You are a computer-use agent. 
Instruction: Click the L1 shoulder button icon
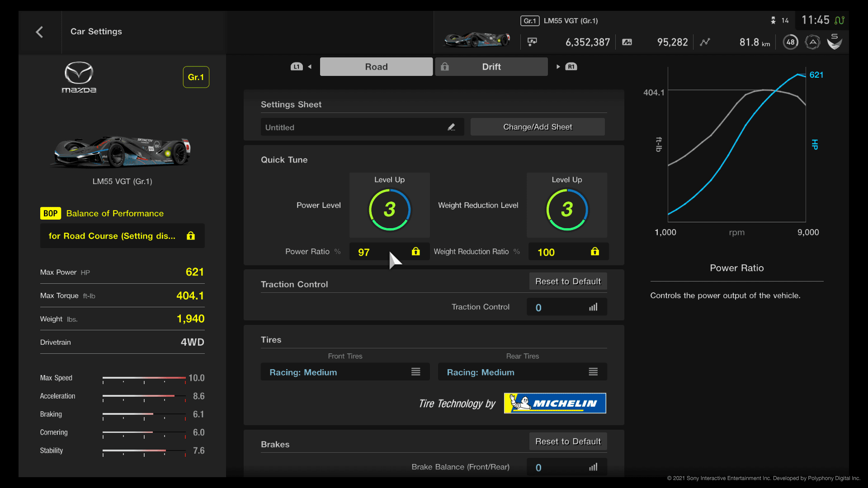pos(297,67)
